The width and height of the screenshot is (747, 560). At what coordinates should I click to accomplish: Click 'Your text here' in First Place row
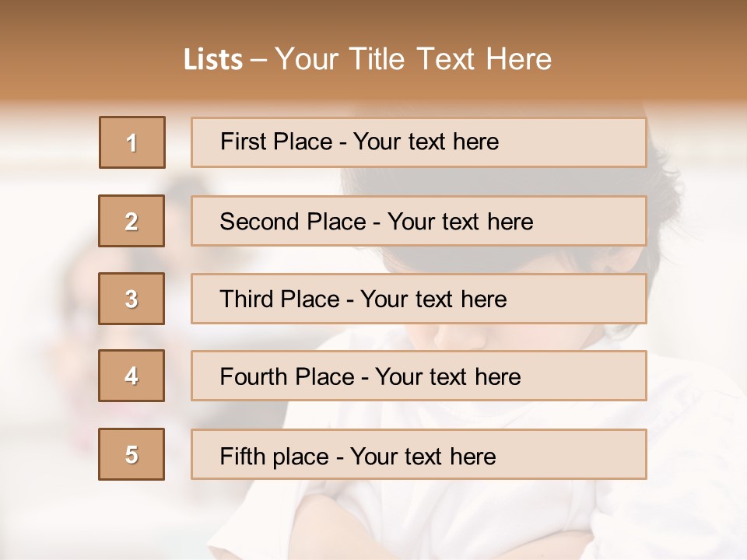(426, 142)
